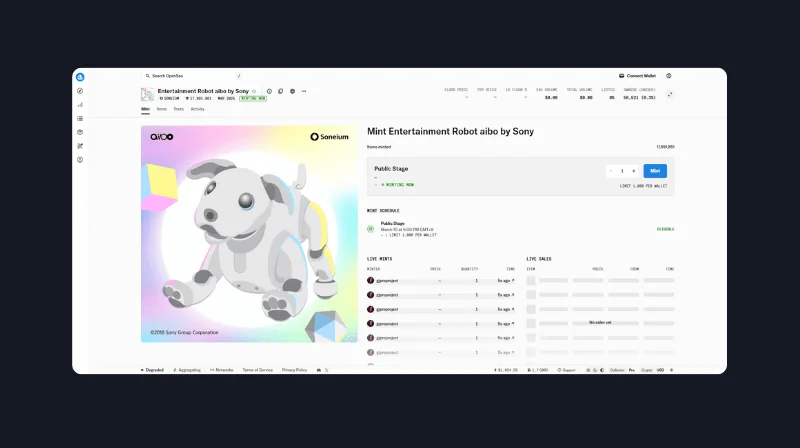The image size is (800, 448).
Task: Open first Live Mints row time link
Action: [x=506, y=281]
